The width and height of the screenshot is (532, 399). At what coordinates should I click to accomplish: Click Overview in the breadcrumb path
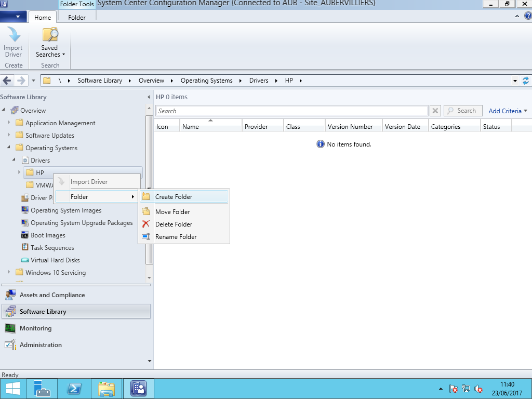[151, 81]
